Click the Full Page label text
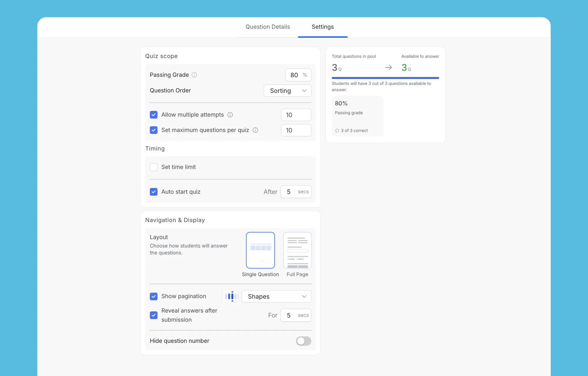Screen dimensions: 588x376 pyautogui.click(x=297, y=274)
